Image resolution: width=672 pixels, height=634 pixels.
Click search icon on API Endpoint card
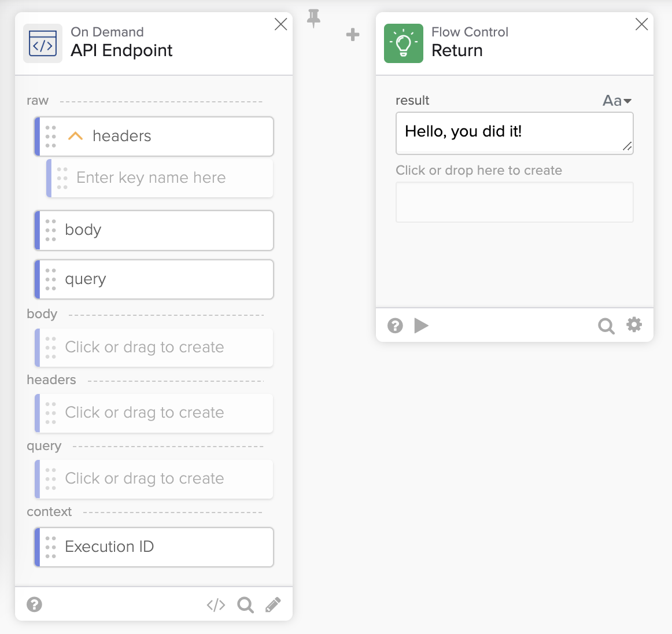pos(245,605)
